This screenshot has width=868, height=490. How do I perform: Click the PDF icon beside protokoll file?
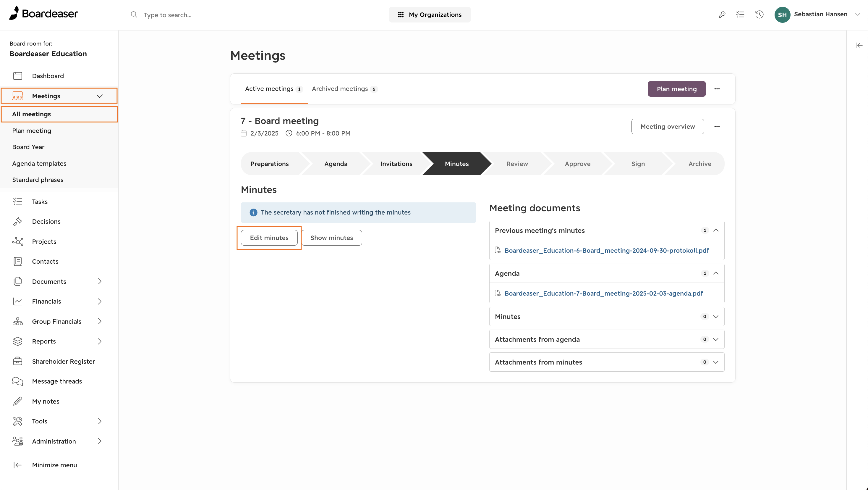[498, 250]
